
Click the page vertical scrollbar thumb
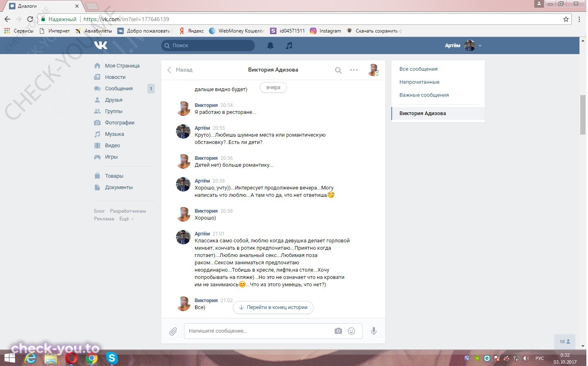(x=583, y=115)
